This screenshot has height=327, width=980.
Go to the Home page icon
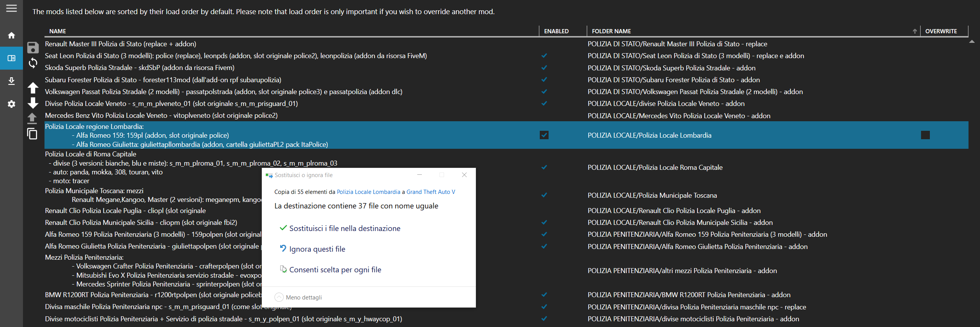click(x=11, y=36)
